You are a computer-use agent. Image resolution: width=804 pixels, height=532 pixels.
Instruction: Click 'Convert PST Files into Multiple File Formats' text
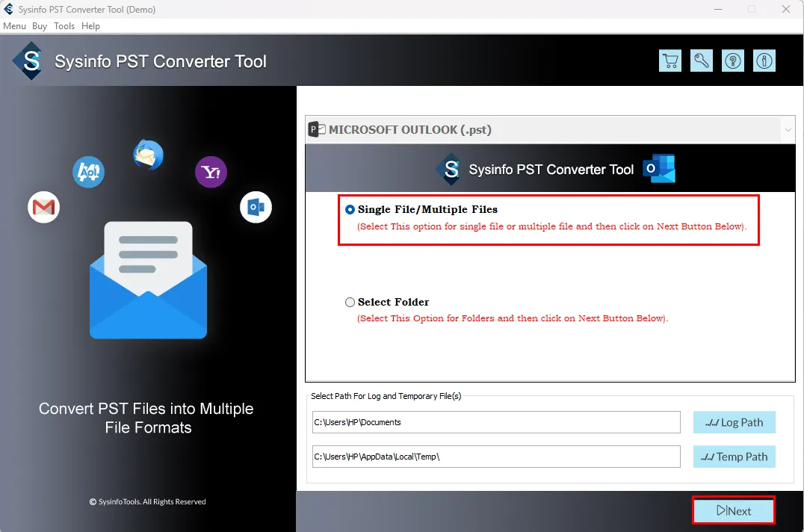[146, 418]
